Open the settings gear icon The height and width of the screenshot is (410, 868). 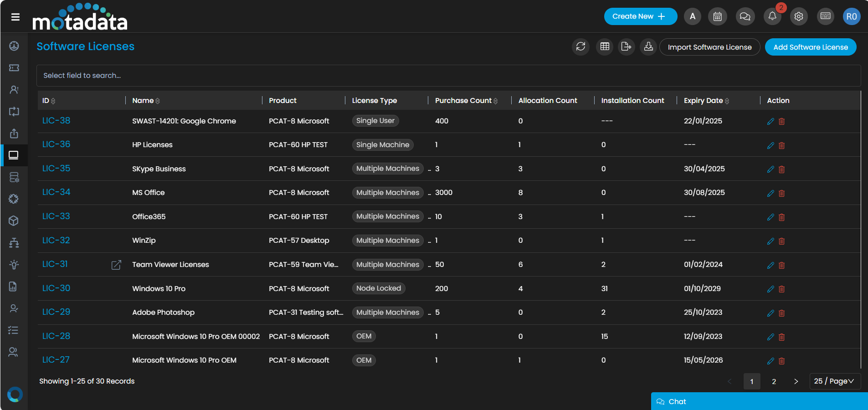tap(799, 17)
